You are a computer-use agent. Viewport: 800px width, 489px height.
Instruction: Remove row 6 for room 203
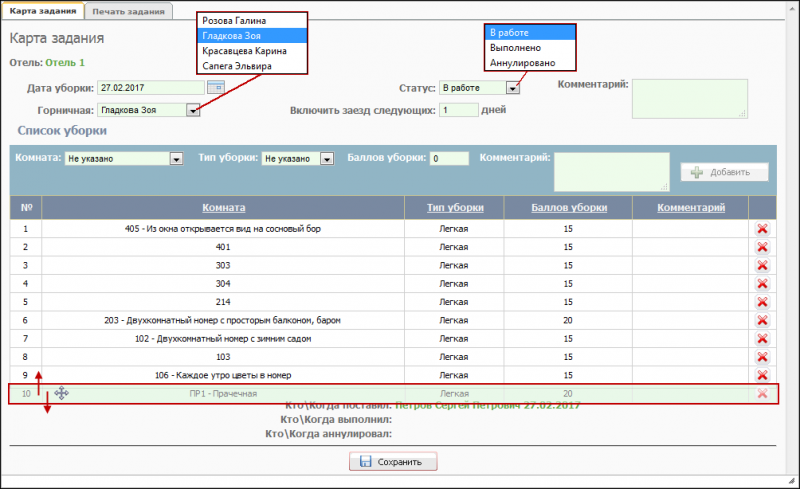pyautogui.click(x=762, y=320)
